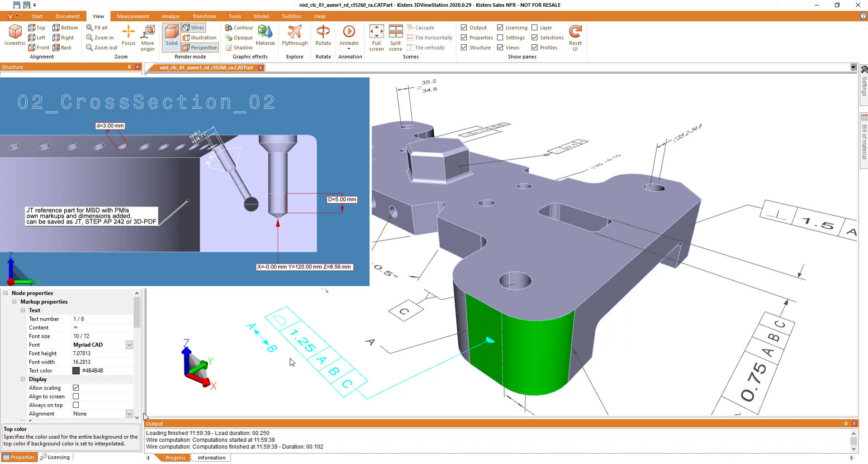This screenshot has height=464, width=868.
Task: Switch to the Transform ribbon tab
Action: coord(204,16)
